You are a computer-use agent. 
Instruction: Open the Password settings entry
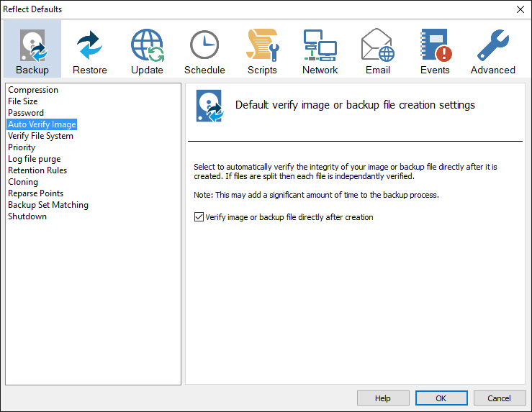point(26,113)
